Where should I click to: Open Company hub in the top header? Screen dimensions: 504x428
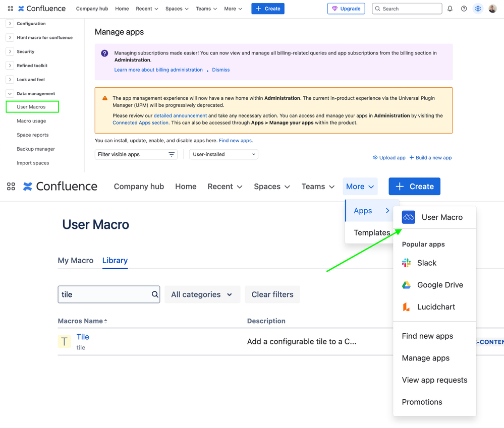[92, 9]
